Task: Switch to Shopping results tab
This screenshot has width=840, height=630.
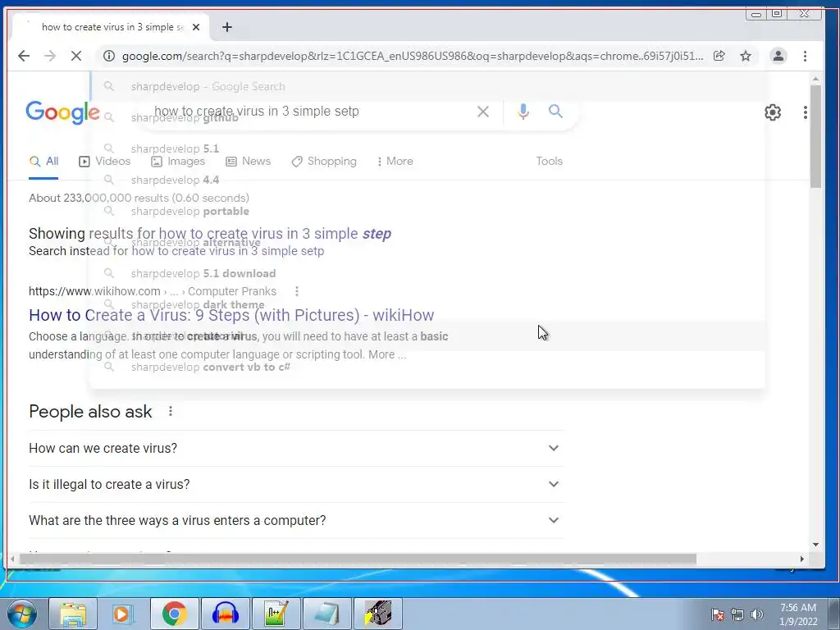Action: 324,162
